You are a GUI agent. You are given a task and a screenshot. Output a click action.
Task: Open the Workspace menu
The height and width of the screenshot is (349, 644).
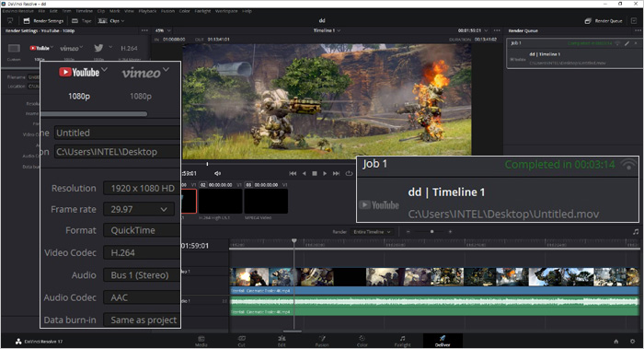click(227, 11)
